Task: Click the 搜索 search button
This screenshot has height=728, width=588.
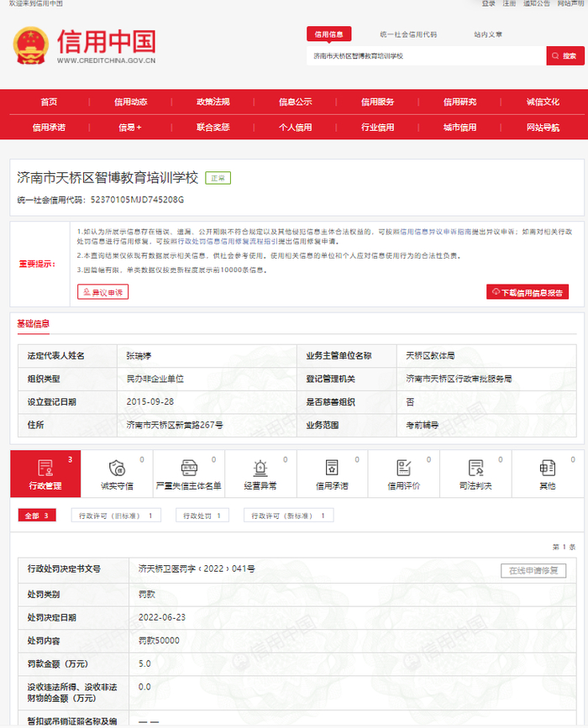Action: pos(564,55)
